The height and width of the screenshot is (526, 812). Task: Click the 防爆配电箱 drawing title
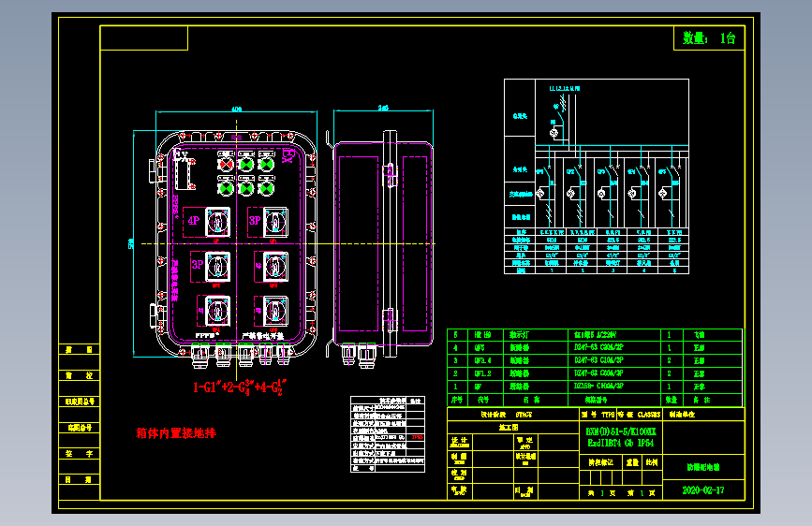point(703,467)
